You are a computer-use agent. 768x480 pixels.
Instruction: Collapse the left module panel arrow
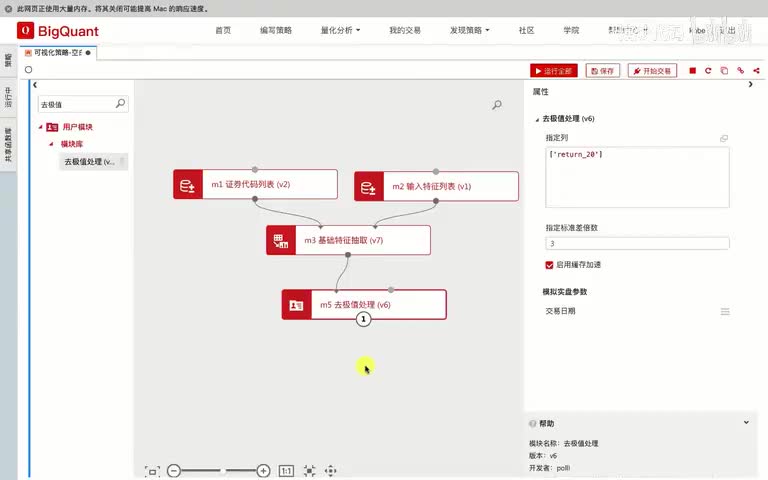[x=35, y=85]
